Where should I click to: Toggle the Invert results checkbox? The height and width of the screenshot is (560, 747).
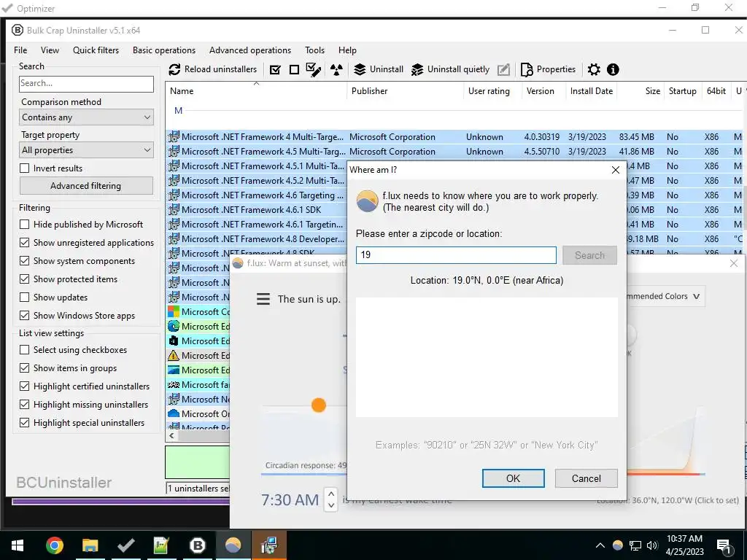tap(24, 168)
